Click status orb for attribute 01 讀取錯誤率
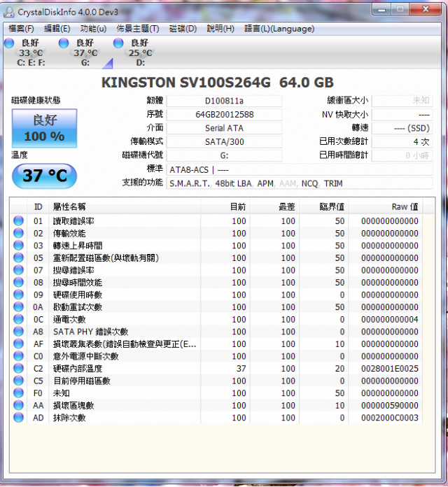Image resolution: width=448 pixels, height=487 pixels. (19, 221)
